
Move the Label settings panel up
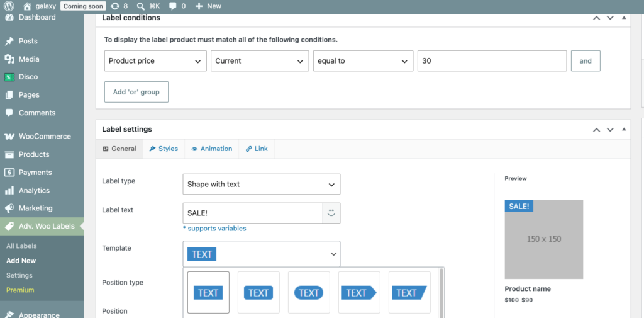[x=597, y=130]
